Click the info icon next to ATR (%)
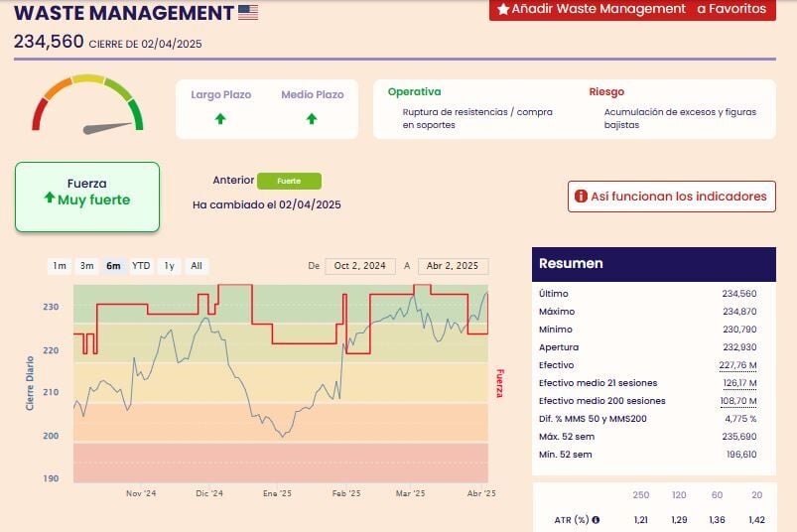This screenshot has width=797, height=532. 596,520
